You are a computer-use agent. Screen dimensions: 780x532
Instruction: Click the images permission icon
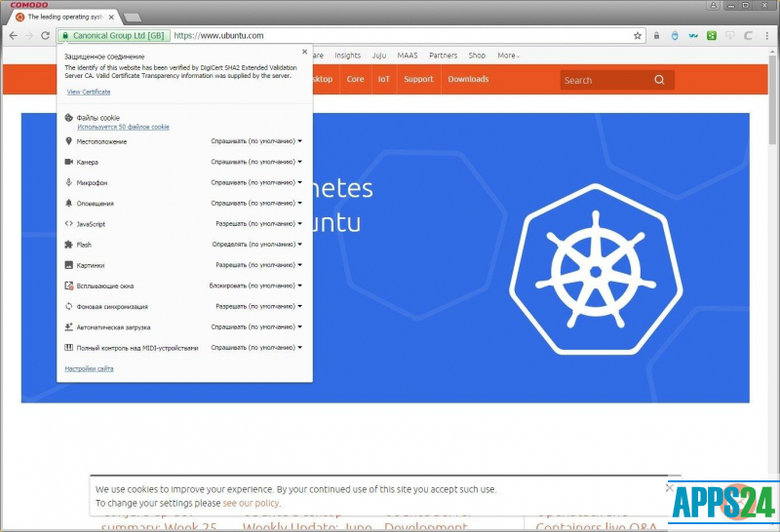pyautogui.click(x=68, y=265)
